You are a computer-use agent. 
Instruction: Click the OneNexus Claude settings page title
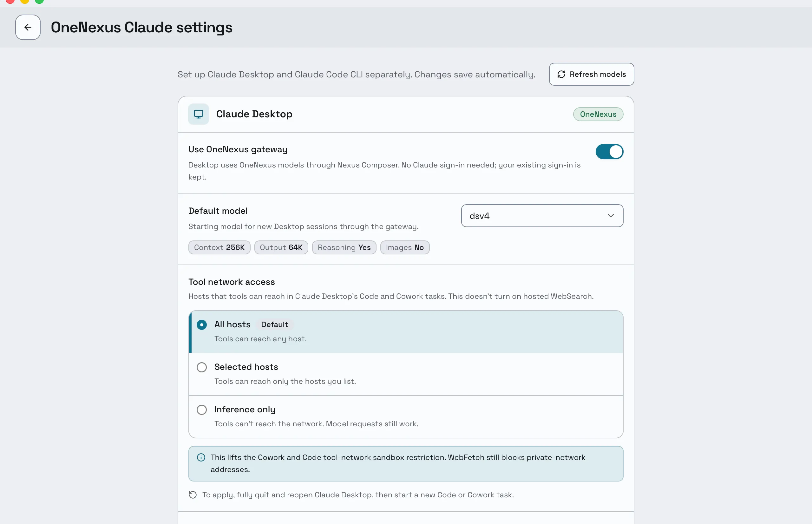click(x=141, y=27)
